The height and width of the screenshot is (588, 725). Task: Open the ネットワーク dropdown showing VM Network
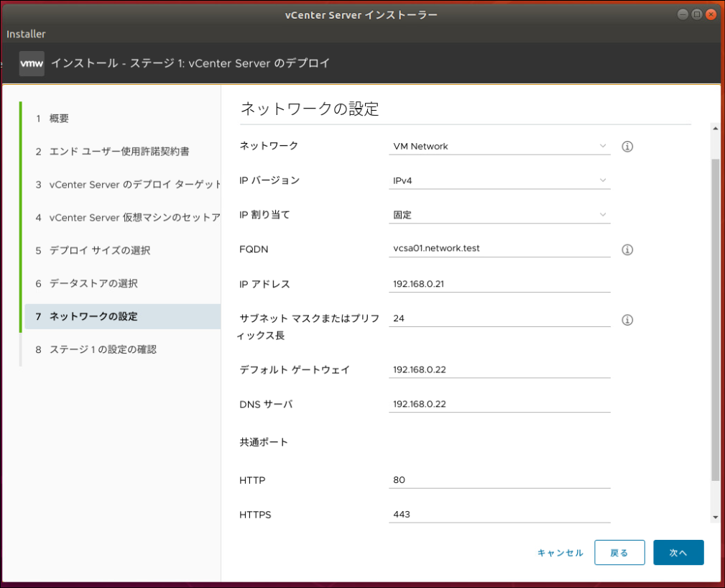(499, 146)
